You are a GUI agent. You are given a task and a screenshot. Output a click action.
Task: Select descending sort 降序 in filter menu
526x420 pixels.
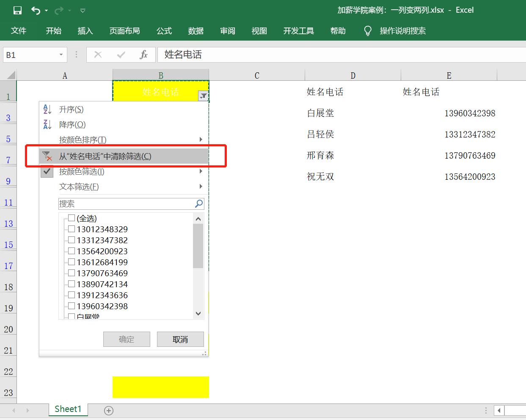[71, 124]
